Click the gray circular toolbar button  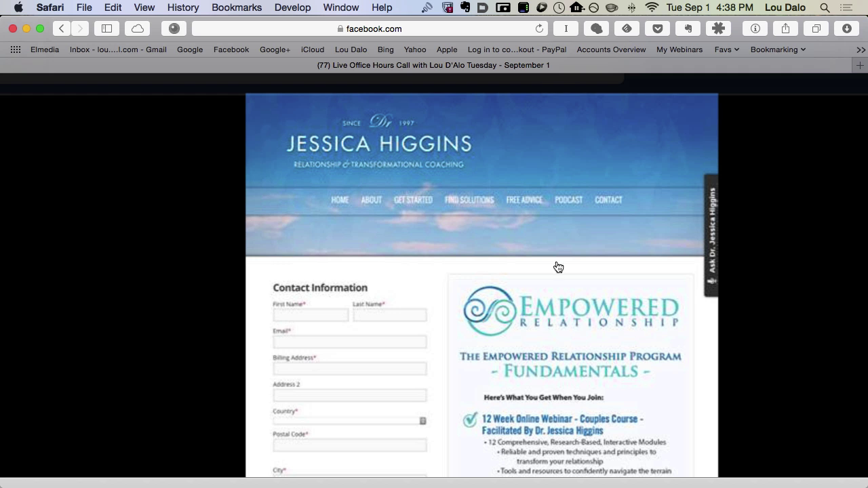pyautogui.click(x=174, y=28)
